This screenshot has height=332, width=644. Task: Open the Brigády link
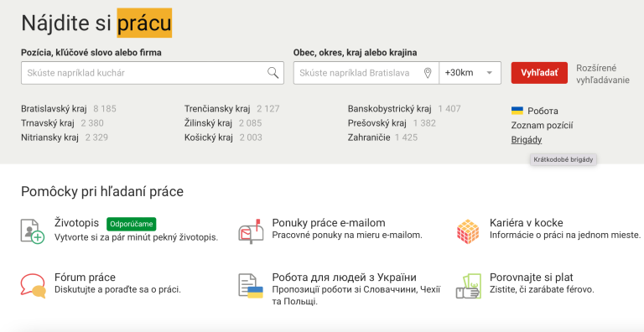point(527,140)
